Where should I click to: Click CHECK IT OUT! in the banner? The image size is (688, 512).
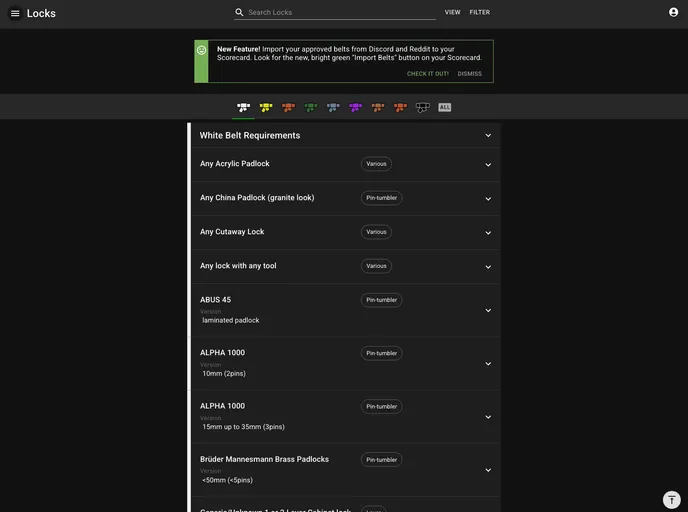point(428,74)
